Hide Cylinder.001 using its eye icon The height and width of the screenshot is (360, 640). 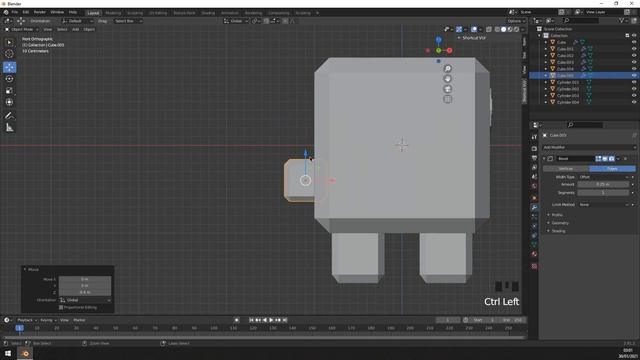click(634, 82)
